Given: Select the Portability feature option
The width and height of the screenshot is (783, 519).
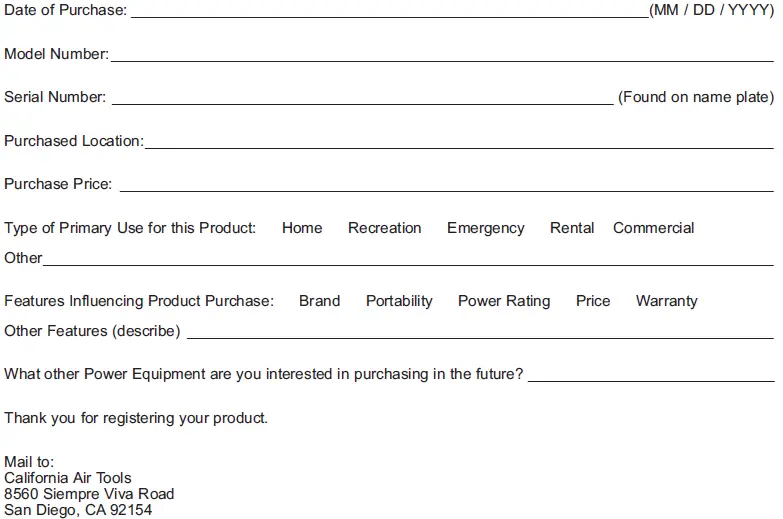Looking at the screenshot, I should point(399,301).
